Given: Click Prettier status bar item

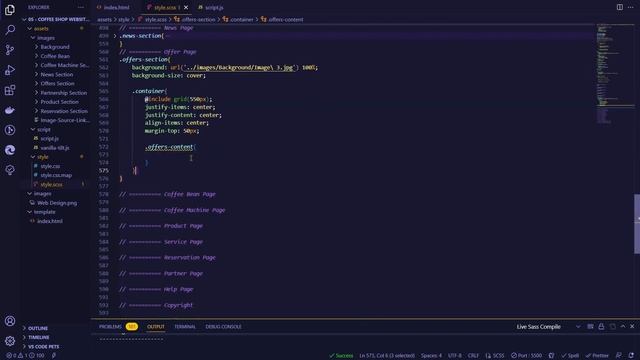Looking at the screenshot, I should [x=597, y=356].
